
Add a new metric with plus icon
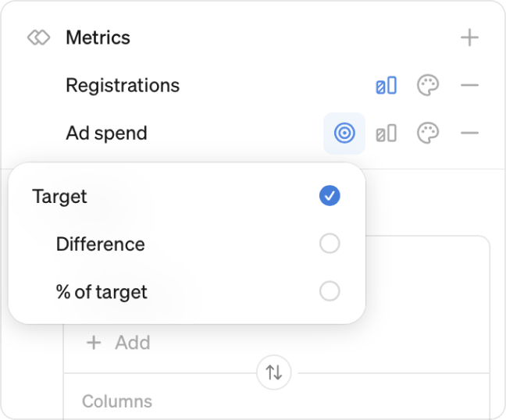(x=469, y=37)
